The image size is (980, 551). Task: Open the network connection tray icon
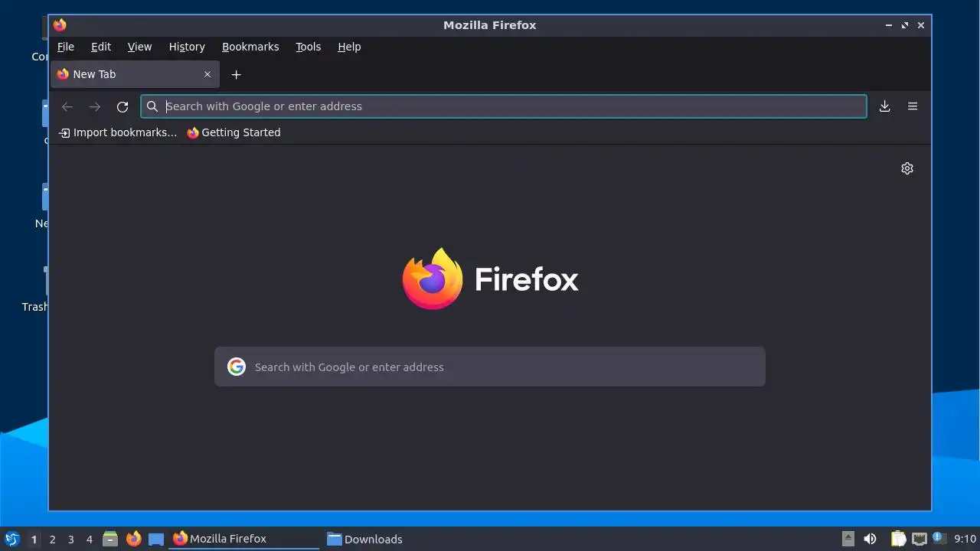pos(920,539)
